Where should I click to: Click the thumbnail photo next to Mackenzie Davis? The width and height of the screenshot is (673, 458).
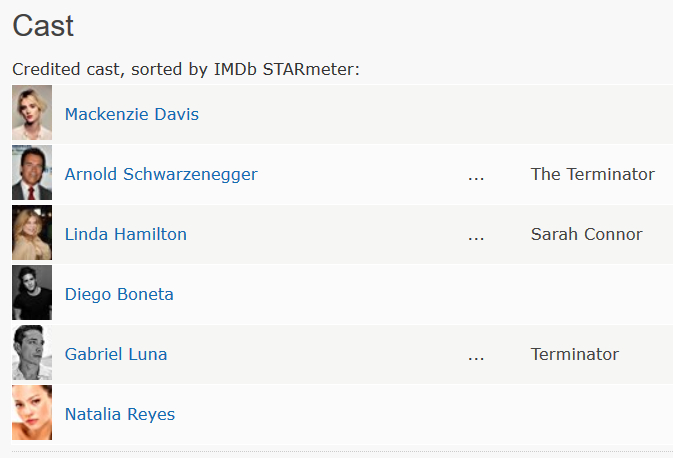pos(32,114)
